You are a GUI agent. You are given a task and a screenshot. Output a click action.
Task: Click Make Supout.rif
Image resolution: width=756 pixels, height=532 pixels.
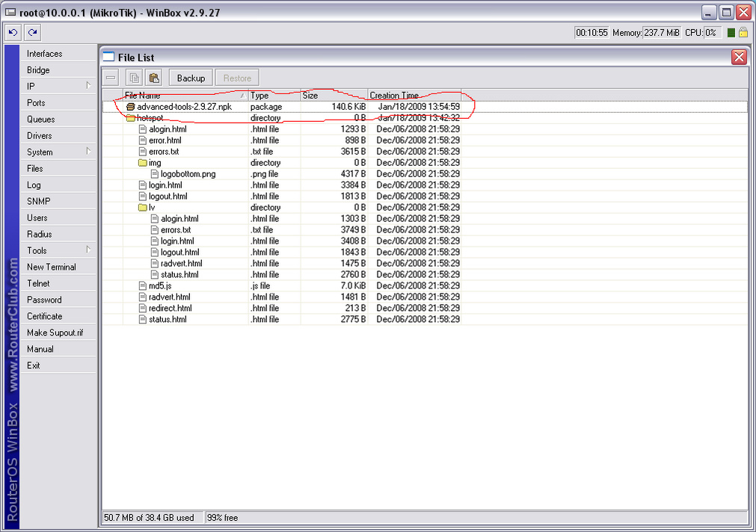pos(58,332)
